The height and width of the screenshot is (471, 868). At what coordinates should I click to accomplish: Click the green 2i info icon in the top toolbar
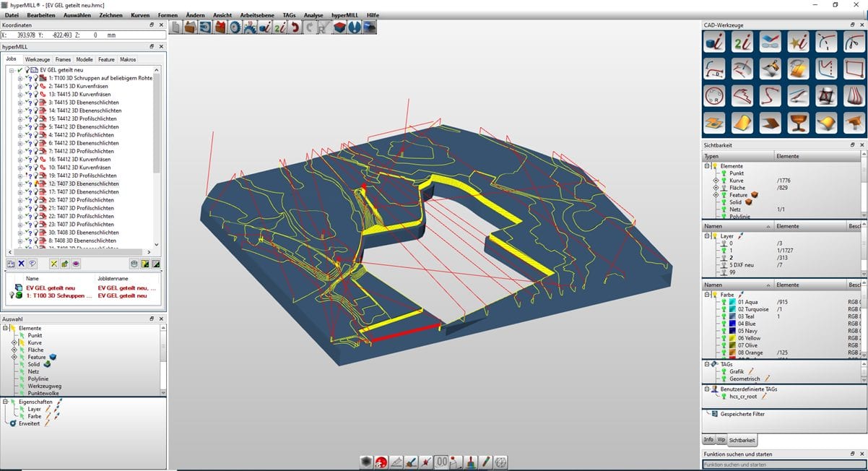[279, 27]
